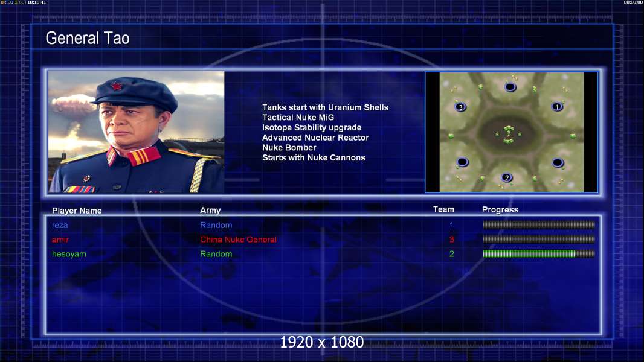644x362 pixels.
Task: Click the General Tao portrait image
Action: [x=137, y=132]
